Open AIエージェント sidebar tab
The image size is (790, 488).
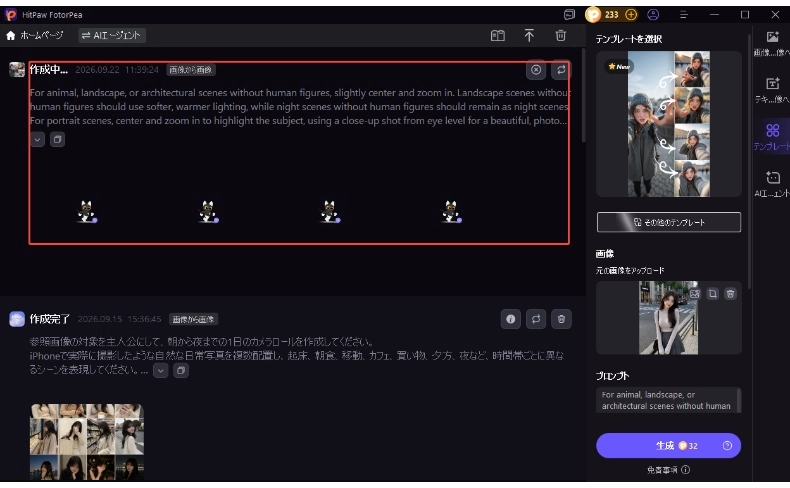coord(772,184)
